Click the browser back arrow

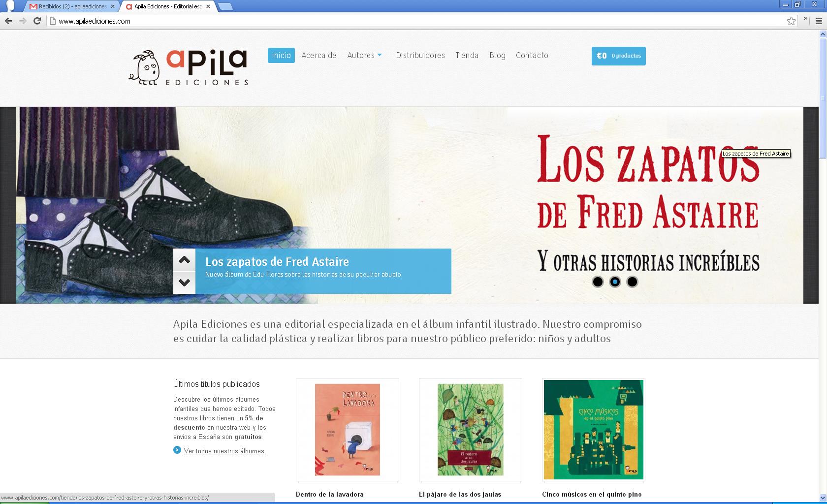[8, 21]
